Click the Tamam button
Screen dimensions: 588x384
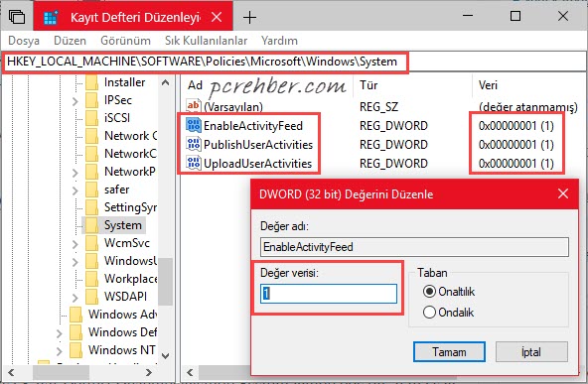pos(449,352)
